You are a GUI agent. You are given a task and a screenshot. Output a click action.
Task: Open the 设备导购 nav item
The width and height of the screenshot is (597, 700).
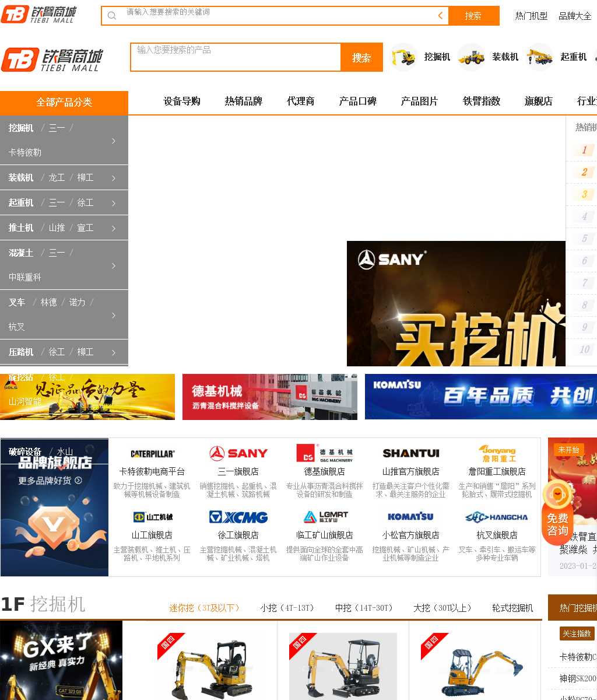tap(182, 101)
